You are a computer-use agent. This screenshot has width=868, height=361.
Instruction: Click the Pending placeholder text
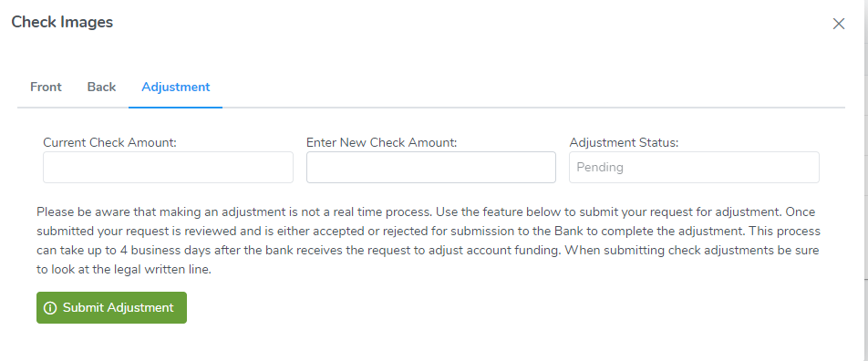pyautogui.click(x=600, y=167)
